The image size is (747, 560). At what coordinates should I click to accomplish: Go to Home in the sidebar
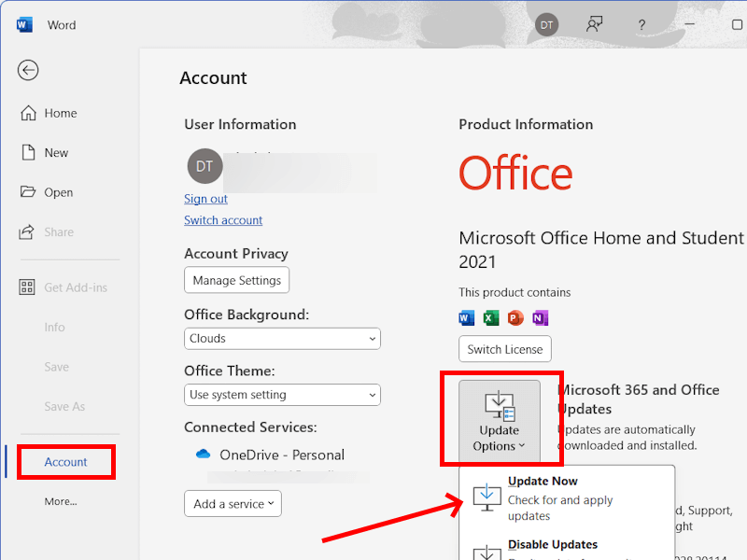(61, 113)
